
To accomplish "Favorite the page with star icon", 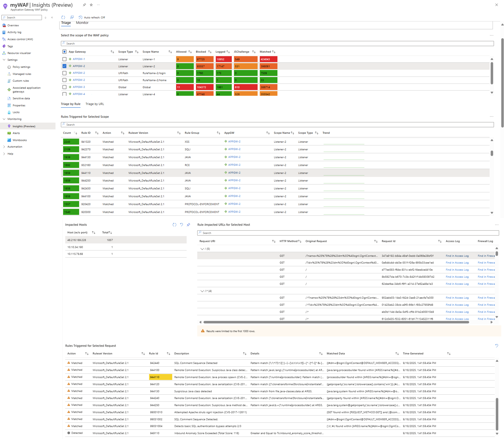I will click(91, 5).
